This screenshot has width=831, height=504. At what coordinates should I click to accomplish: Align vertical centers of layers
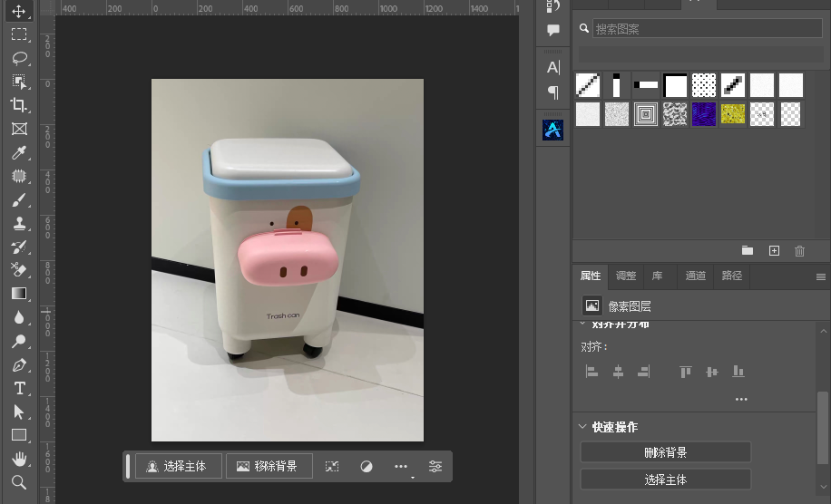(x=712, y=372)
